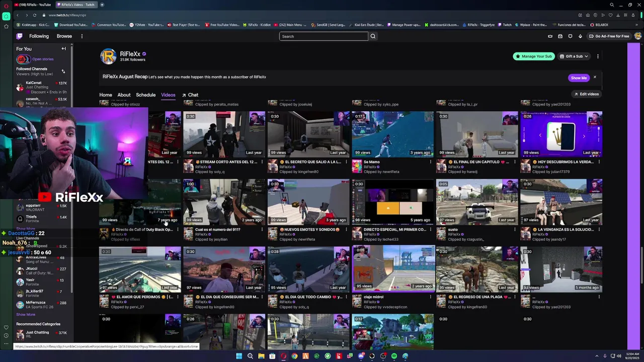Viewport: 644px width, 362px height.
Task: Click the browser address bar URL
Action: 67,15
